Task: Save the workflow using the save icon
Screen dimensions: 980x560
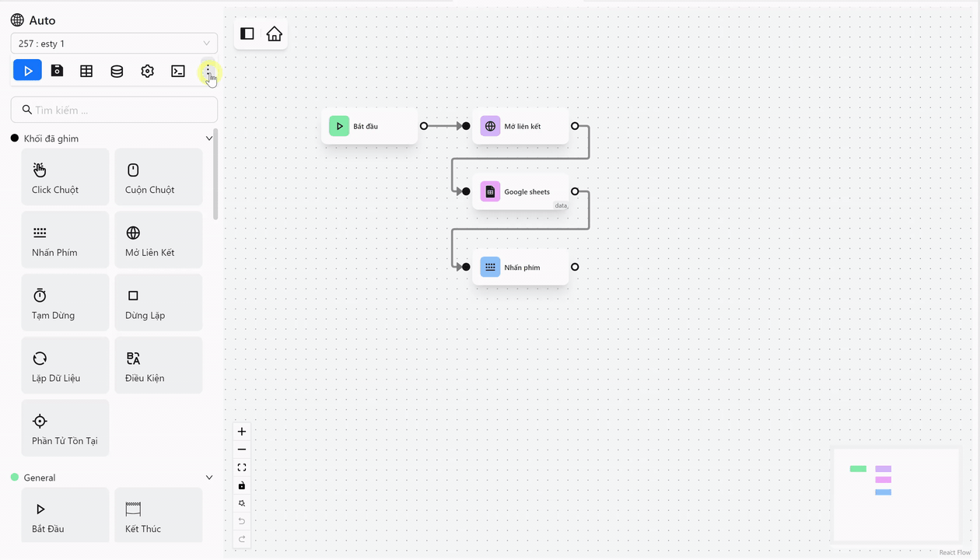Action: (x=56, y=71)
